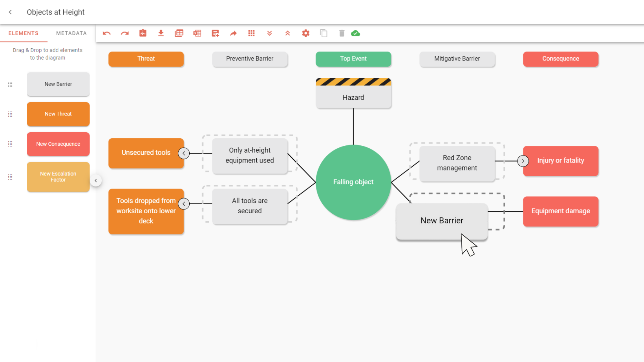Toggle chevron beside Tools dropped threat
Image resolution: width=644 pixels, height=362 pixels.
[184, 204]
